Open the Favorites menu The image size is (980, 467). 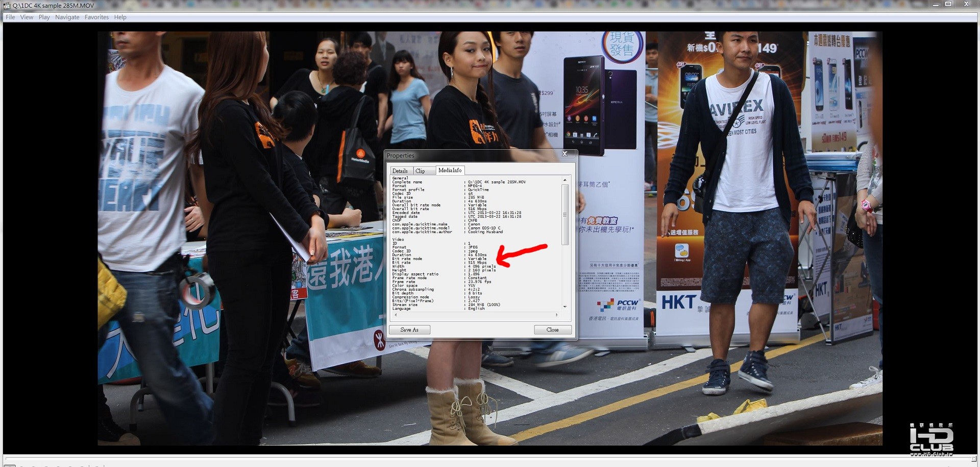pos(96,17)
